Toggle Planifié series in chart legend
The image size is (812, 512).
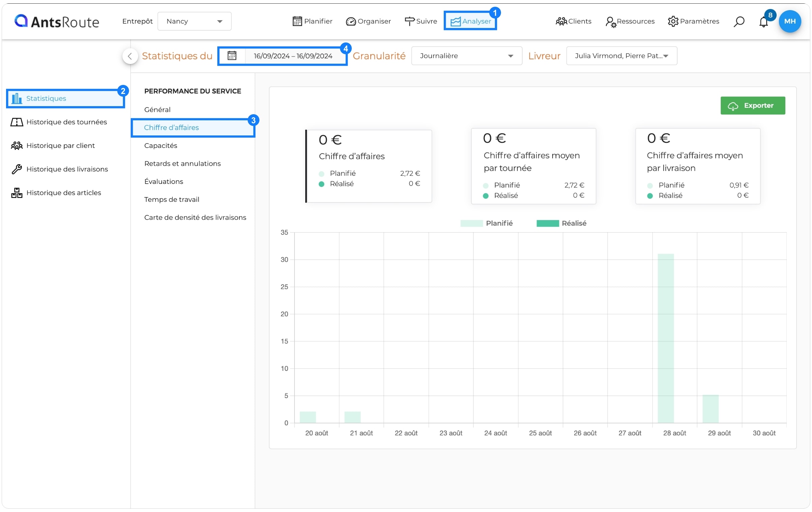(486, 223)
